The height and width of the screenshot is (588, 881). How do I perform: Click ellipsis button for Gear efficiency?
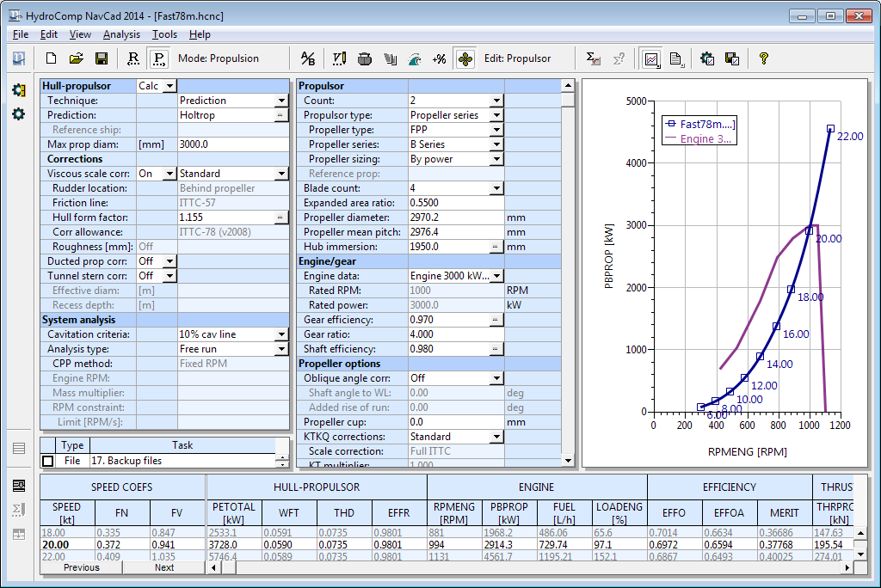coord(495,320)
